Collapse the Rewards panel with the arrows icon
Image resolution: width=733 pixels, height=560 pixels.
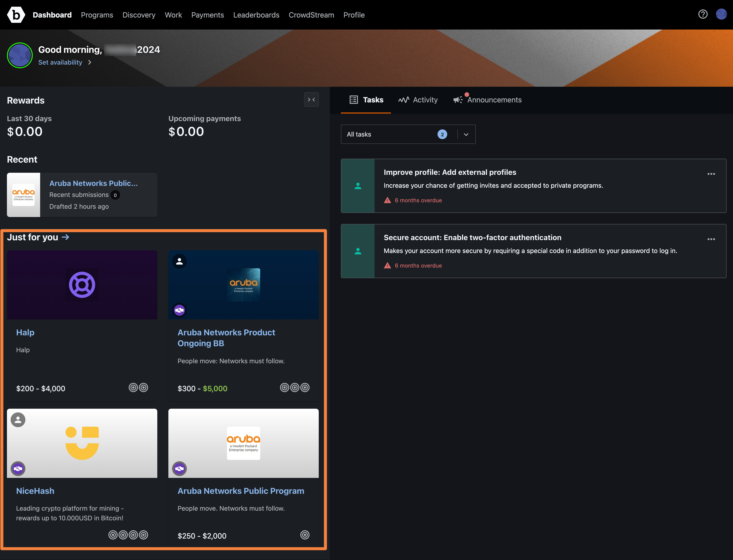[x=311, y=100]
